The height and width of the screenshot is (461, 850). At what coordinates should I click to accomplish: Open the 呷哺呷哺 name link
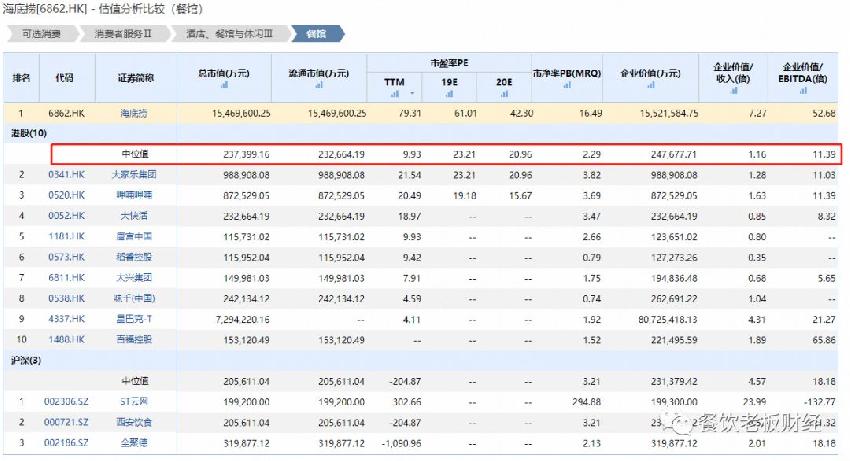(x=134, y=195)
